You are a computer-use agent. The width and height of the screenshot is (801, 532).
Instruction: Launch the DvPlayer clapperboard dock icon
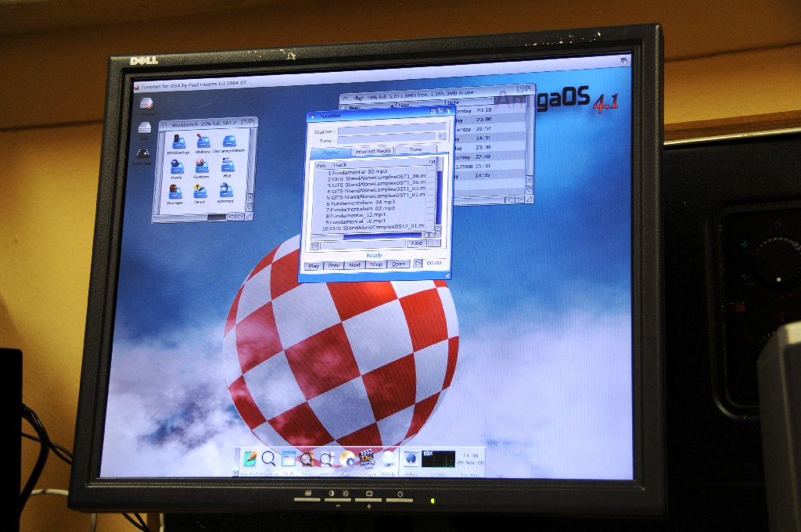tap(367, 458)
